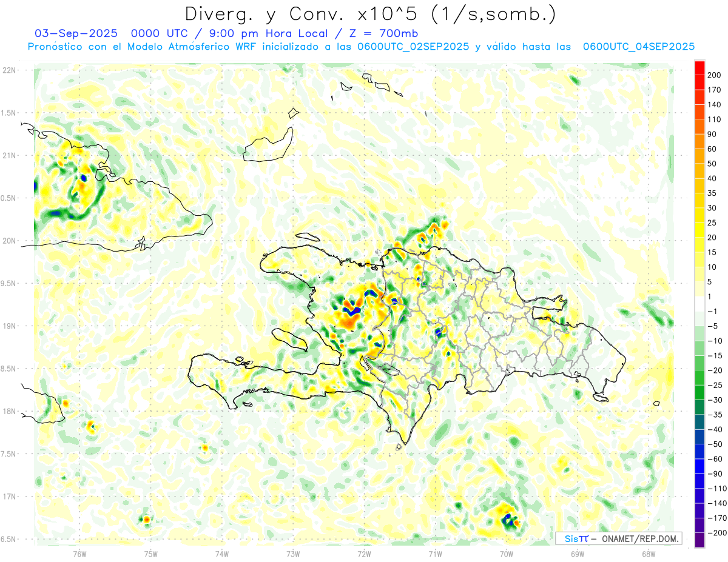
Task: Click the positive '35' colorbar value
Action: coord(712,193)
